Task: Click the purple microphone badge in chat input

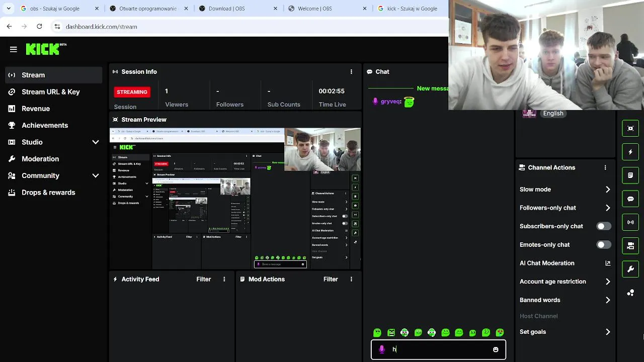Action: pyautogui.click(x=382, y=349)
